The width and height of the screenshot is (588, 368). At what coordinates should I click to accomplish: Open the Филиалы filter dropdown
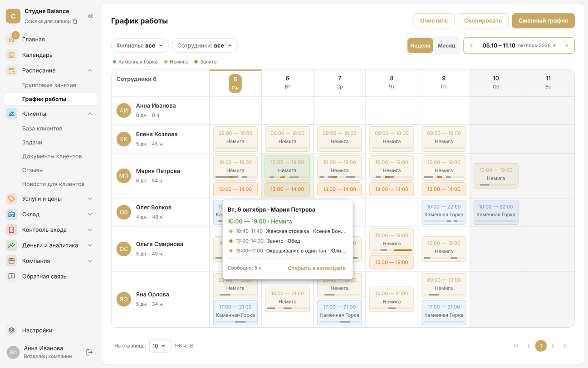140,45
